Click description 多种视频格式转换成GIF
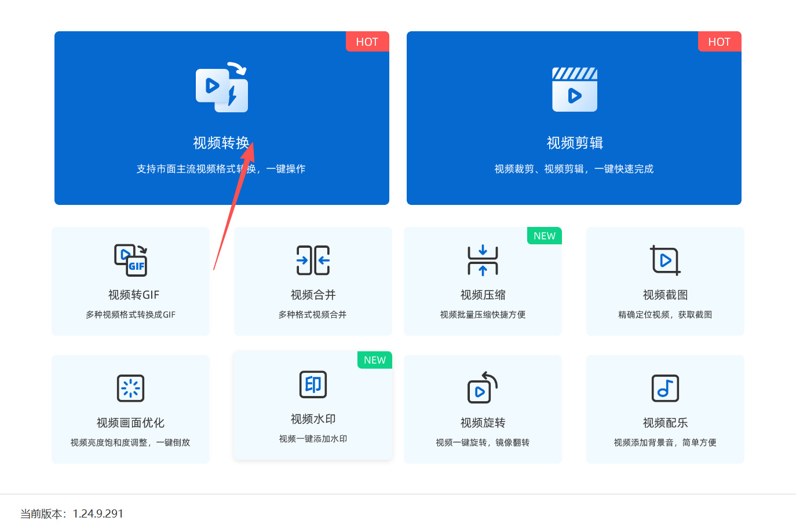 click(x=130, y=315)
